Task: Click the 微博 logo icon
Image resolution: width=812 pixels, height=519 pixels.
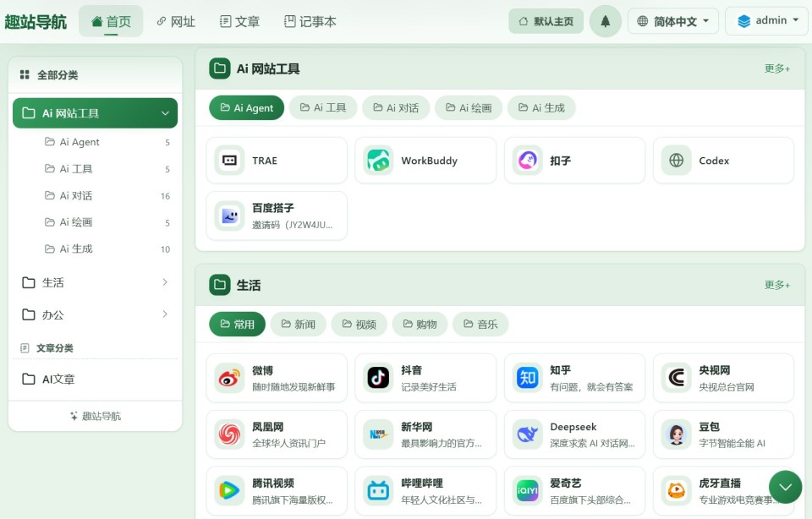Action: pos(229,378)
